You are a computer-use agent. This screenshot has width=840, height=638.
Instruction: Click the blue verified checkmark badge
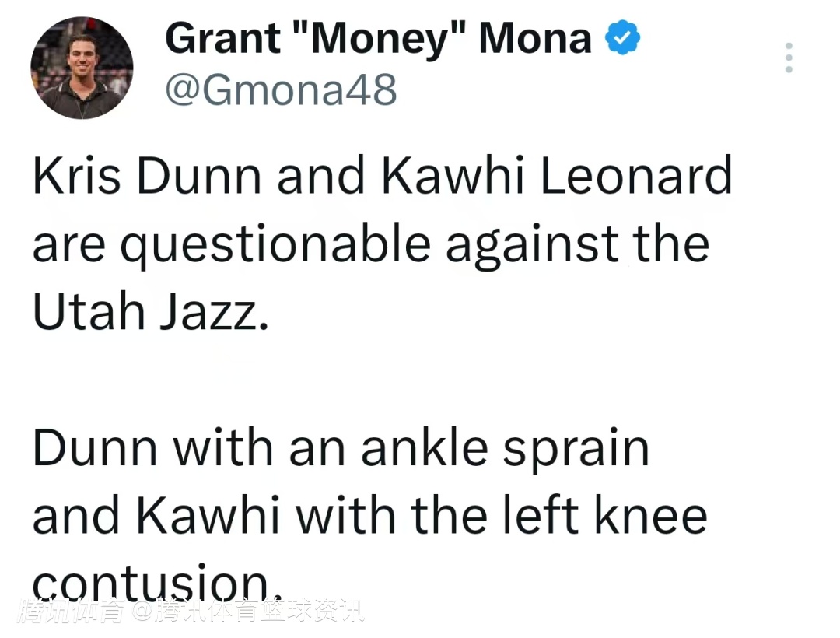tap(622, 39)
